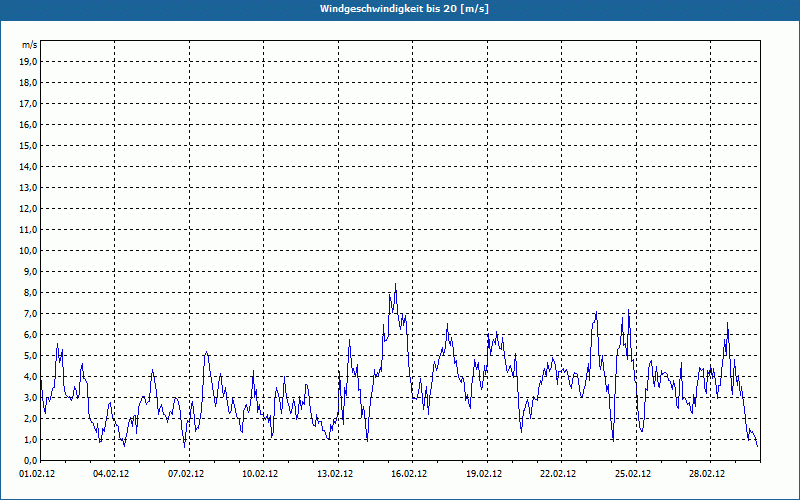
Task: Click the 12,0 y-axis label
Action: tap(28, 209)
